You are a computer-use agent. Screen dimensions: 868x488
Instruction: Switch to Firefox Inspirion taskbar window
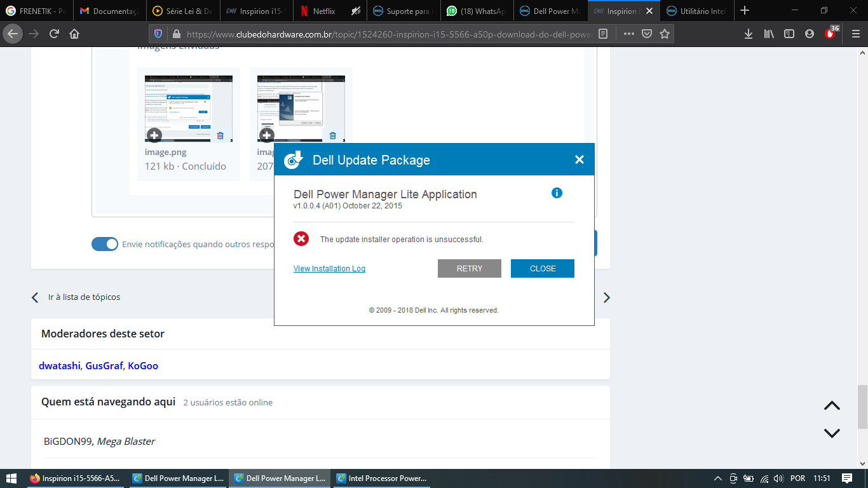coord(76,478)
